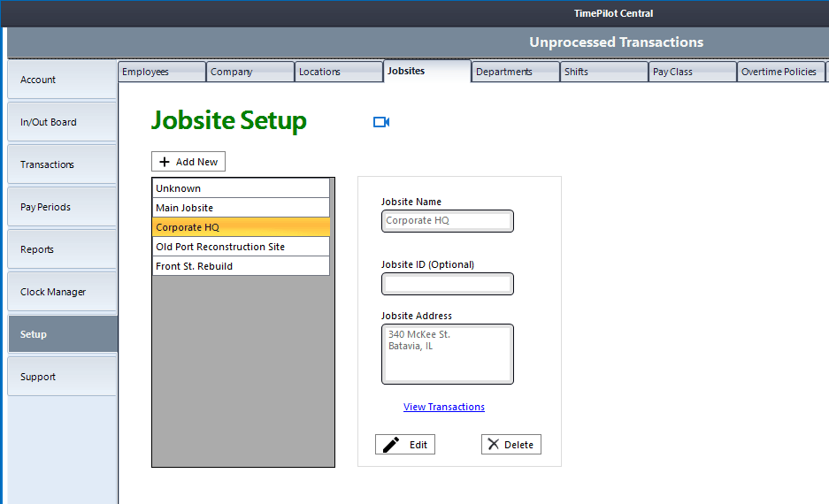This screenshot has width=829, height=504.
Task: Select the Shifts tab
Action: tap(604, 72)
